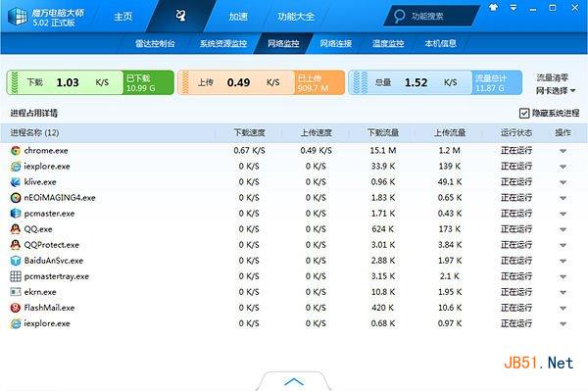
Task: Switch to the 网络连接 tab
Action: [x=335, y=43]
